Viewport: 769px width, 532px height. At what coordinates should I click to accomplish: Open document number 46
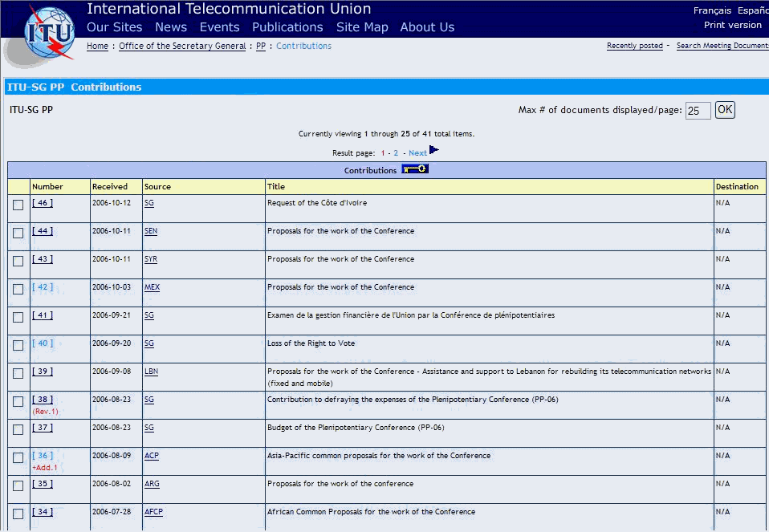coord(43,203)
